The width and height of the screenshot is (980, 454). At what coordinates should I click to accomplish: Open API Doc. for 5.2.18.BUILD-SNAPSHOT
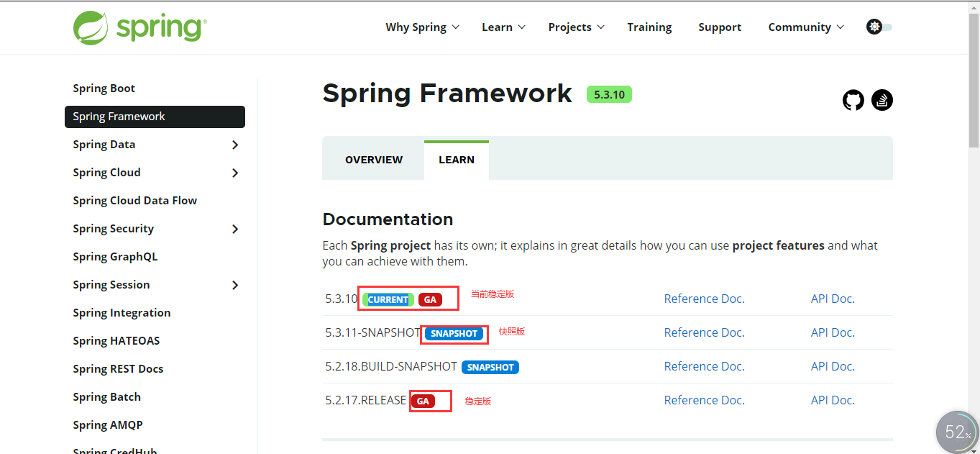pos(833,366)
